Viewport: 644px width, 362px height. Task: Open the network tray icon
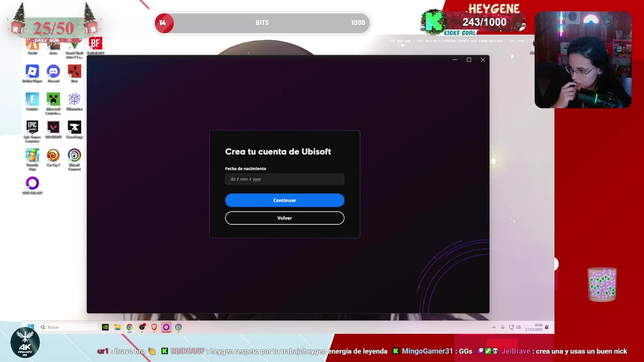pos(511,327)
